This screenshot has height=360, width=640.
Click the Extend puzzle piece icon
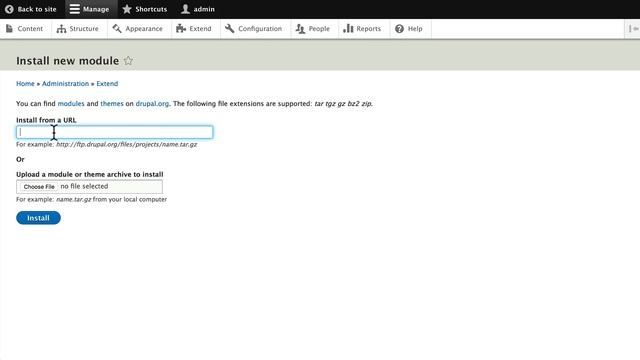pyautogui.click(x=181, y=29)
